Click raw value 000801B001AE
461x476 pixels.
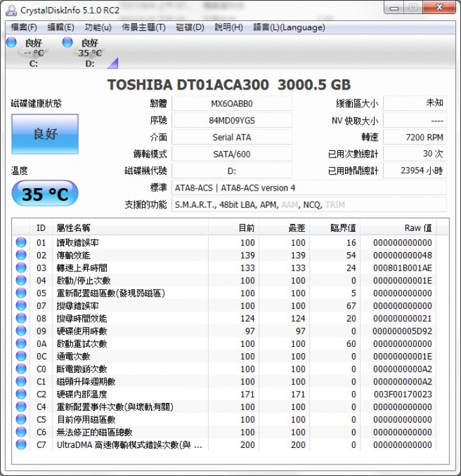(x=402, y=267)
